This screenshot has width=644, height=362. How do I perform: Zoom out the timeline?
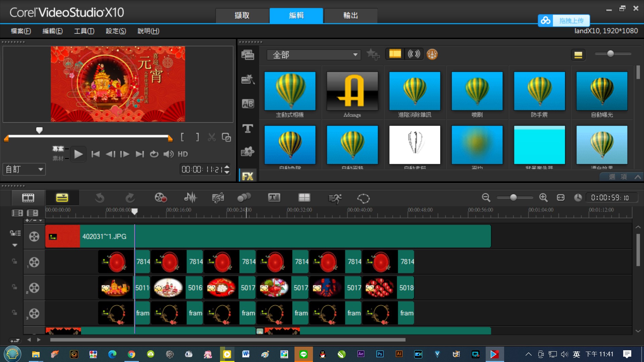coord(486,198)
